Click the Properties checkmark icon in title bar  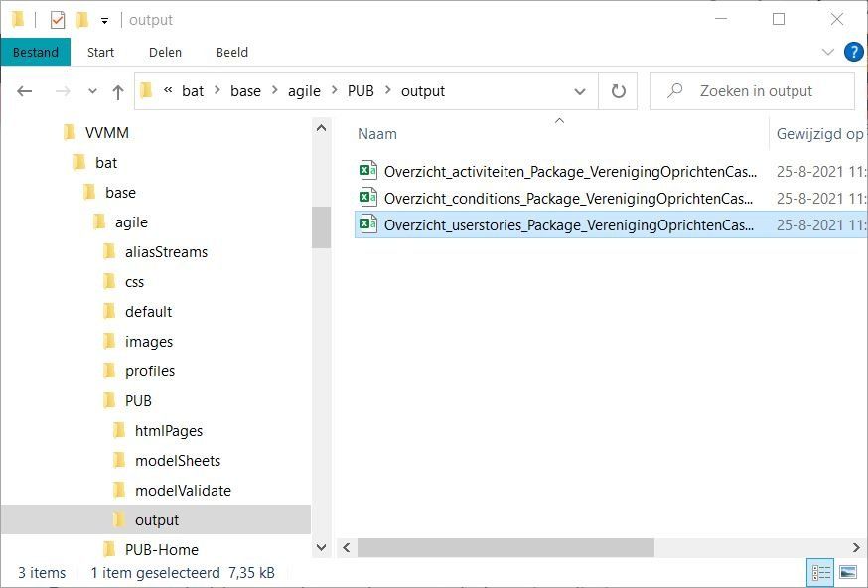(x=57, y=20)
